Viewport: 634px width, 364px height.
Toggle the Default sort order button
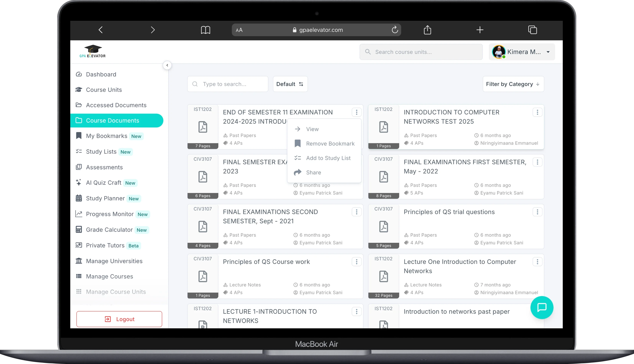click(290, 84)
